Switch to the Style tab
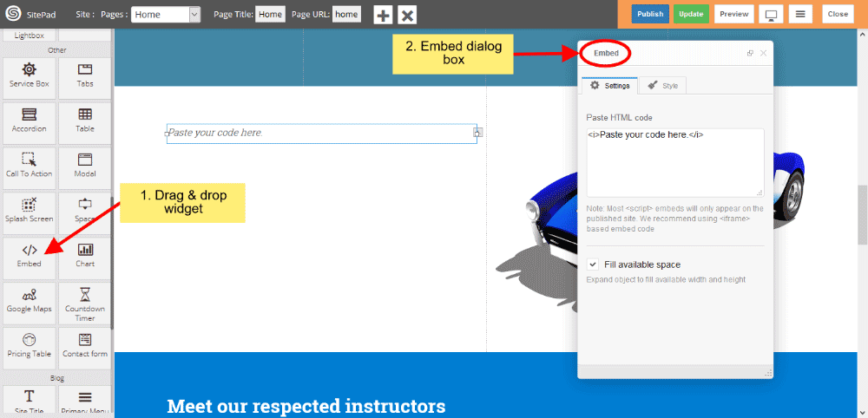Screen dimensions: 868x418 click(x=664, y=86)
